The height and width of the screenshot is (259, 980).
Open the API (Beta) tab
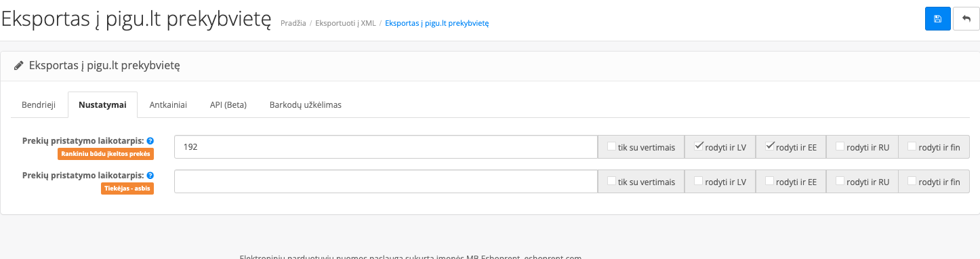pos(228,105)
